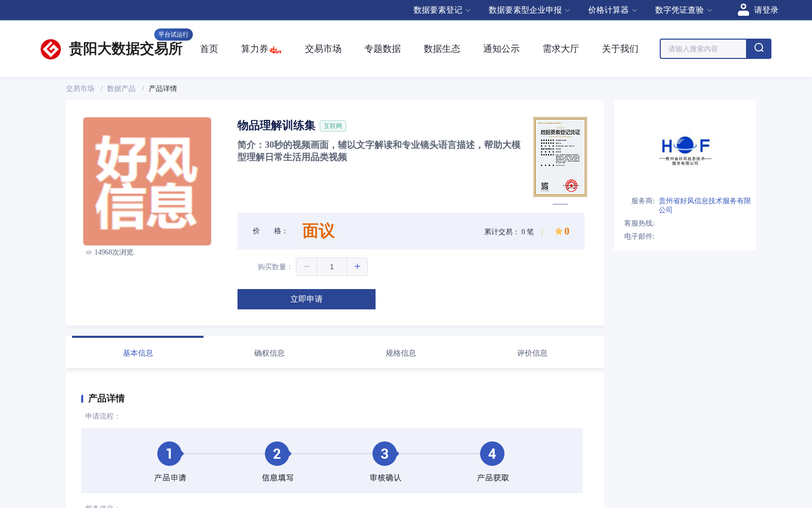Click the Guiyang exchange red logo

[51, 49]
